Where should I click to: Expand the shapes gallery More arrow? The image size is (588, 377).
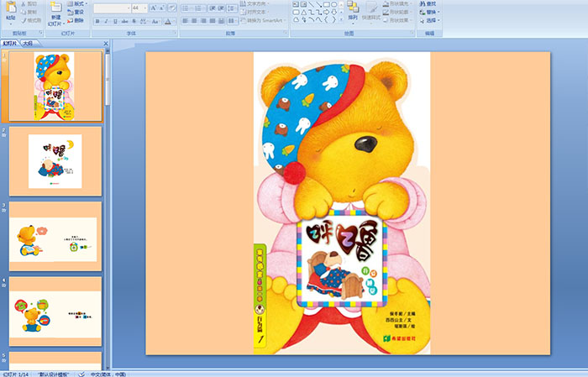click(x=341, y=19)
